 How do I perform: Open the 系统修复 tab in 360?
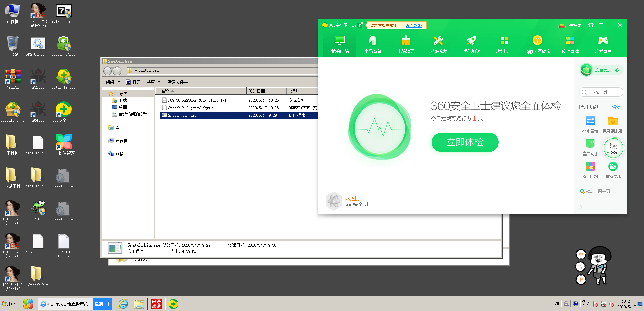tap(439, 44)
